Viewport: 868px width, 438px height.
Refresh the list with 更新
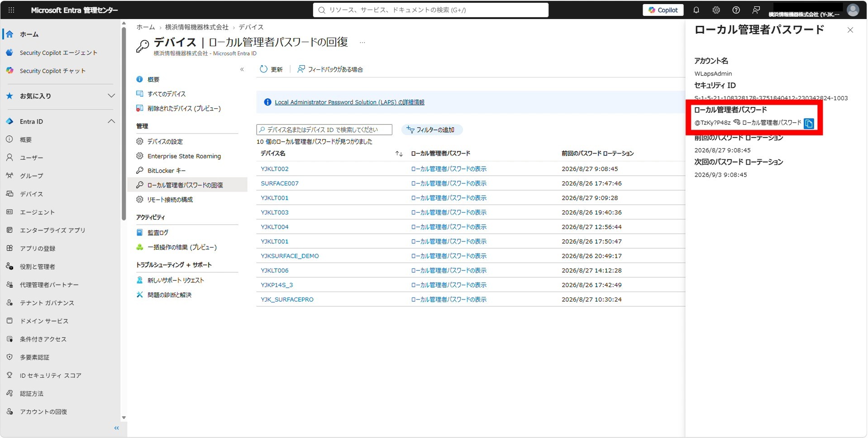pyautogui.click(x=271, y=69)
